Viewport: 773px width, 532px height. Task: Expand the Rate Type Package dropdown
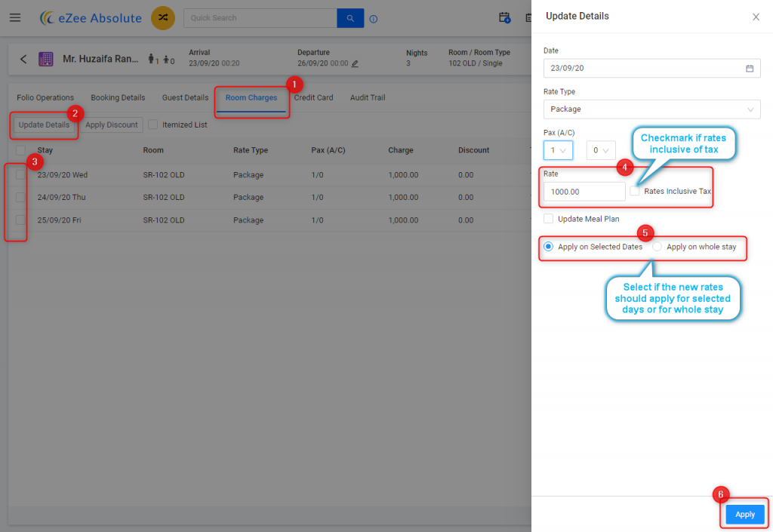(x=651, y=109)
